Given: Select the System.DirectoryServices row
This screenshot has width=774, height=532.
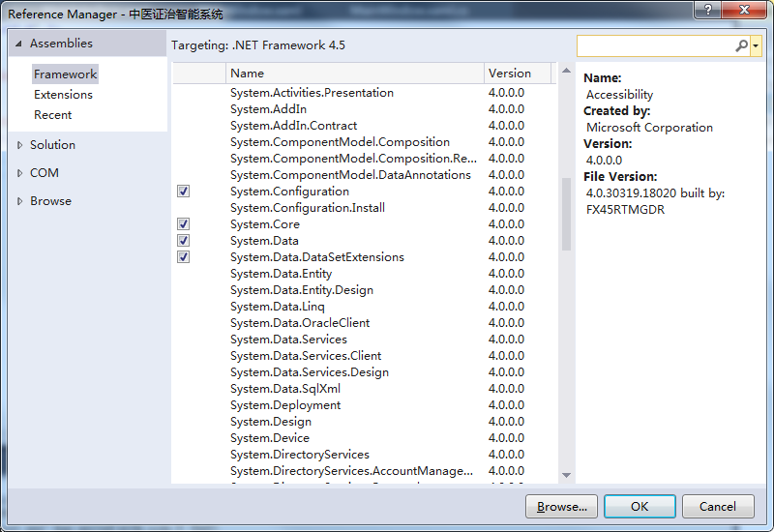Looking at the screenshot, I should (365, 455).
